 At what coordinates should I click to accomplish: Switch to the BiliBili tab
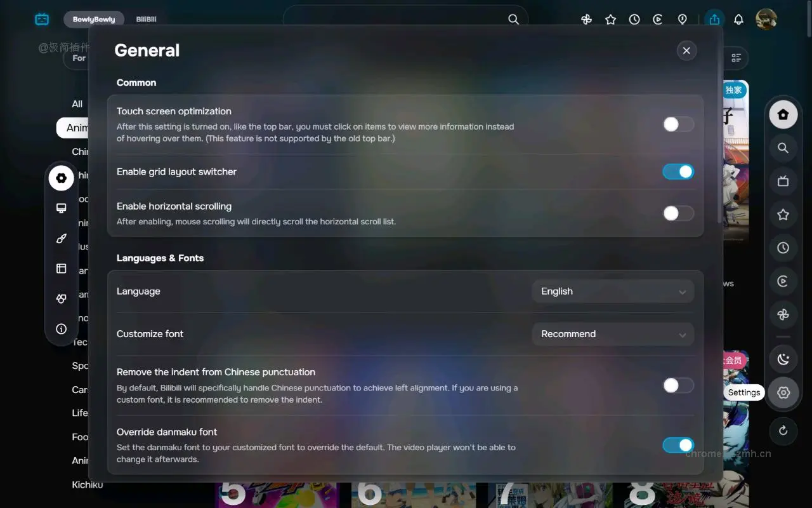[x=146, y=19]
